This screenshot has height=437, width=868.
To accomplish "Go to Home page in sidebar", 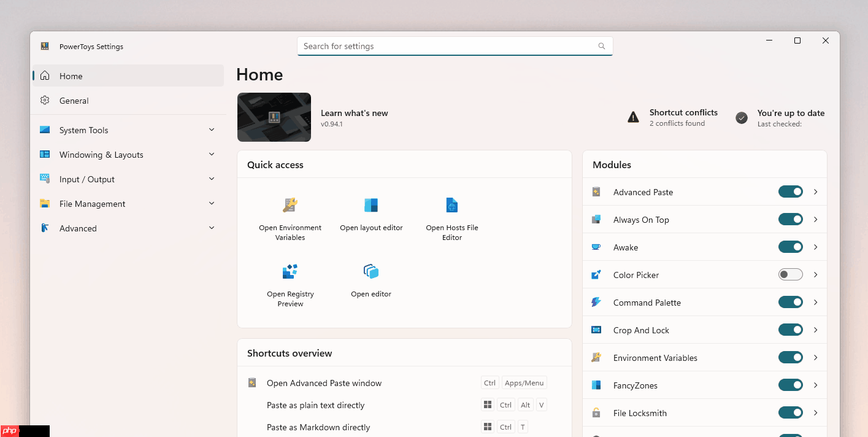I will click(128, 76).
